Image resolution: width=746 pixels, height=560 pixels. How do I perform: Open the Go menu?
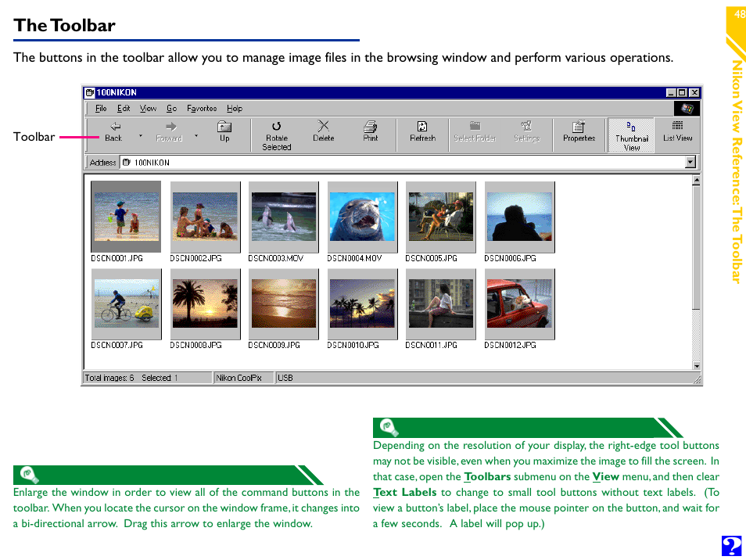[x=172, y=109]
